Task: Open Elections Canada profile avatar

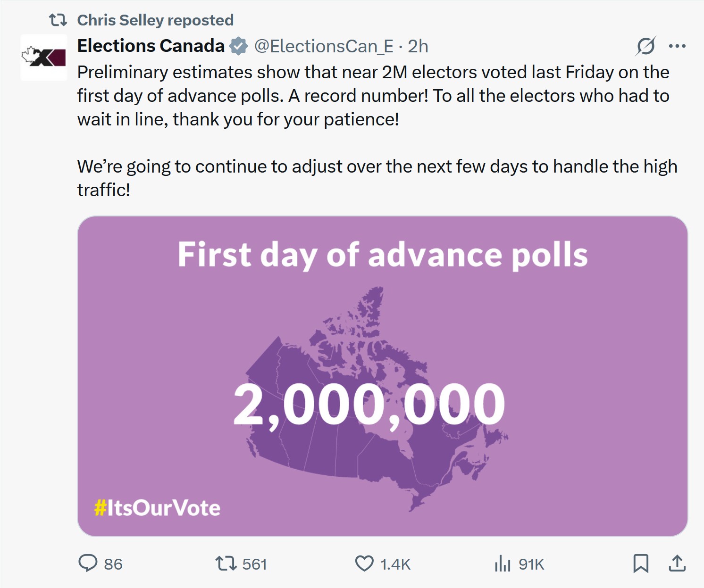Action: (x=43, y=57)
